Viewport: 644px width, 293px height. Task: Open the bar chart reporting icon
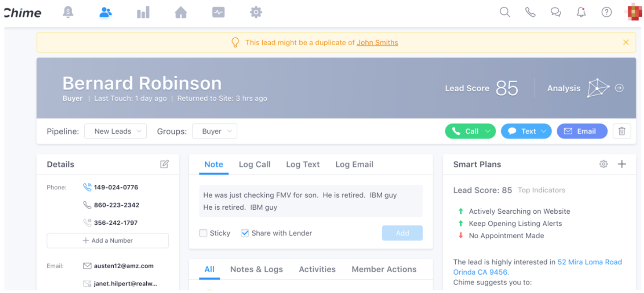[143, 12]
